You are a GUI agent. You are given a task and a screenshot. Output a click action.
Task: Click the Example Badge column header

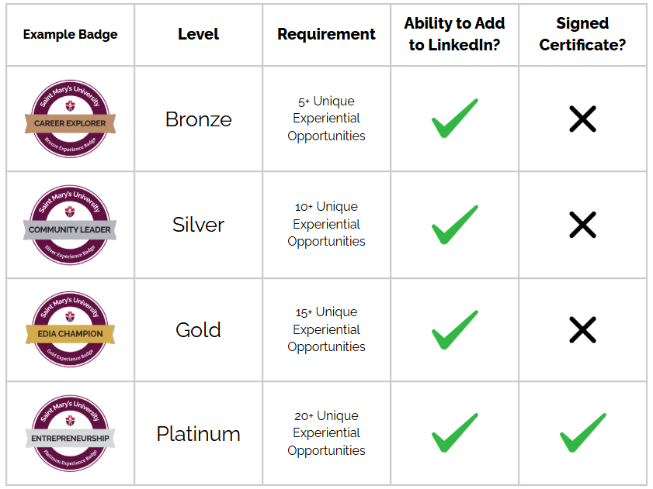pyautogui.click(x=70, y=34)
